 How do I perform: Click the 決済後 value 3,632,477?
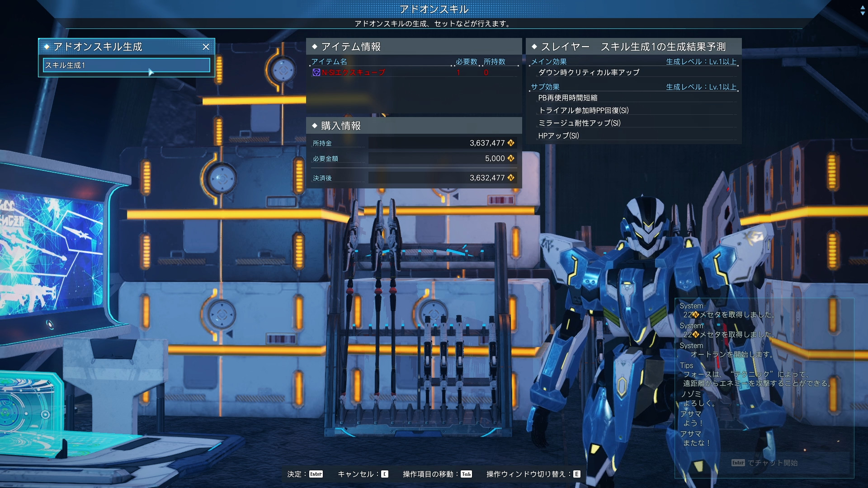tap(487, 178)
